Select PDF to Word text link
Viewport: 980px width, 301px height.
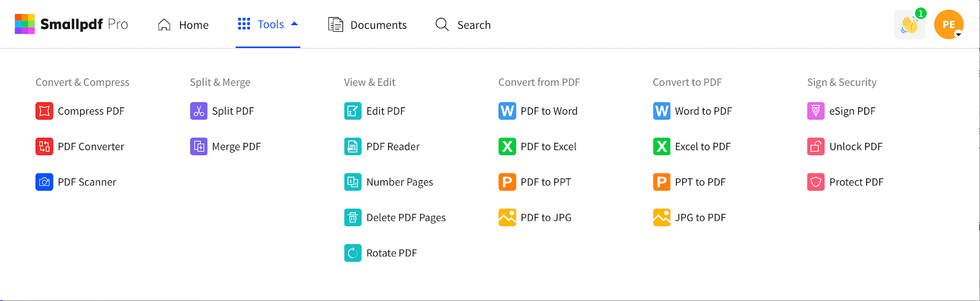549,111
